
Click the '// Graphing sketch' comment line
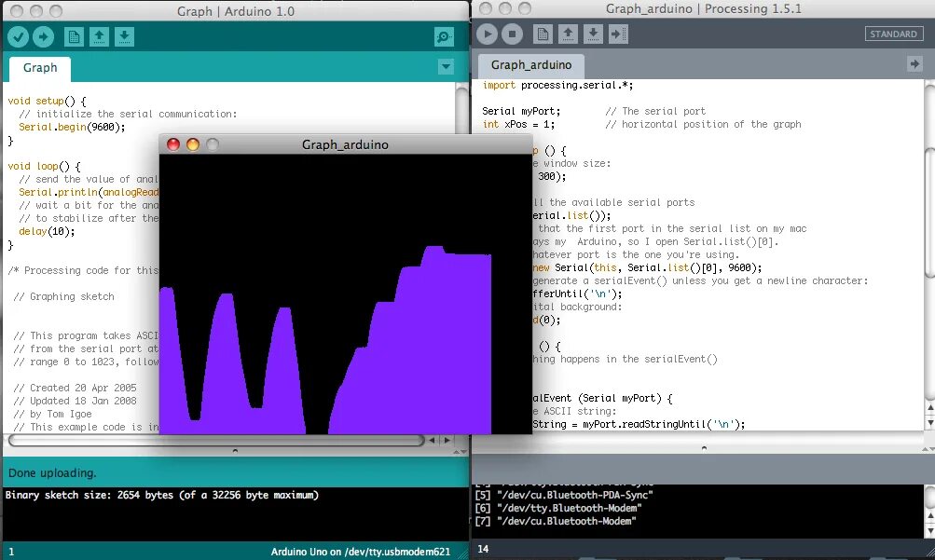pyautogui.click(x=63, y=296)
